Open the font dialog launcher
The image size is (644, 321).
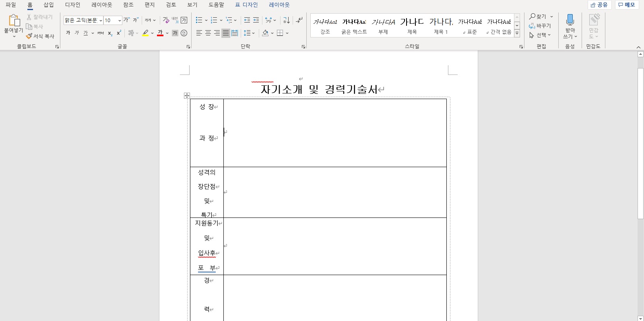(x=188, y=47)
